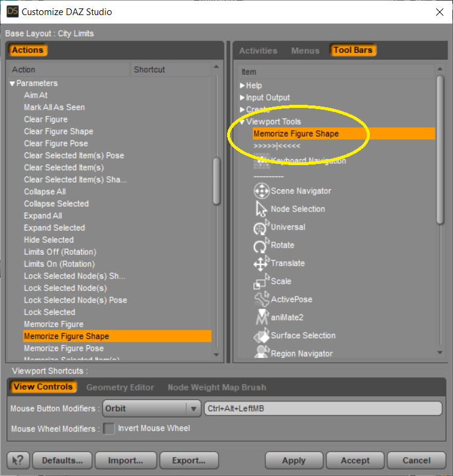Expand the Input Output toolbar item

tap(242, 98)
